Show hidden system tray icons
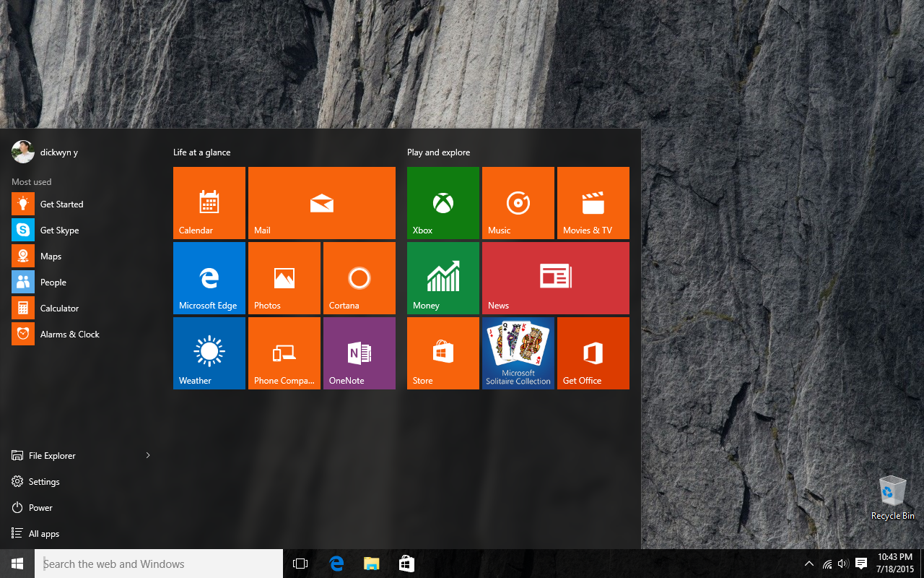 coord(809,564)
